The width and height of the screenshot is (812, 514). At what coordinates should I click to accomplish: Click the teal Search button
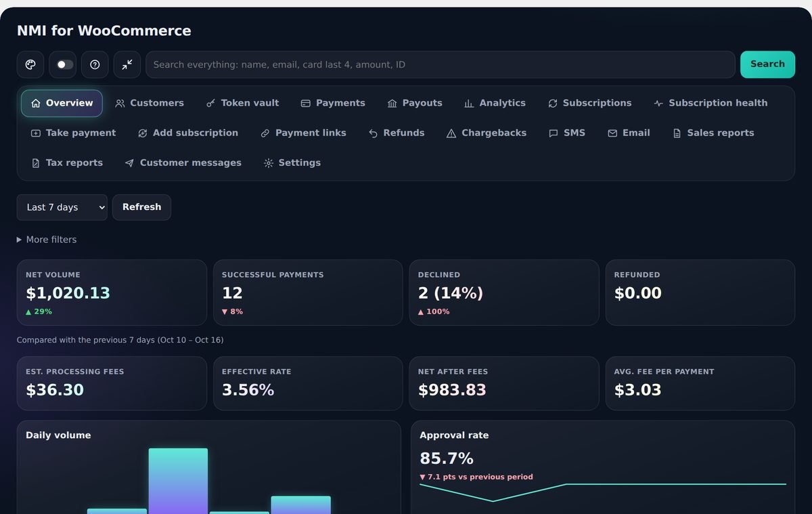pyautogui.click(x=767, y=64)
